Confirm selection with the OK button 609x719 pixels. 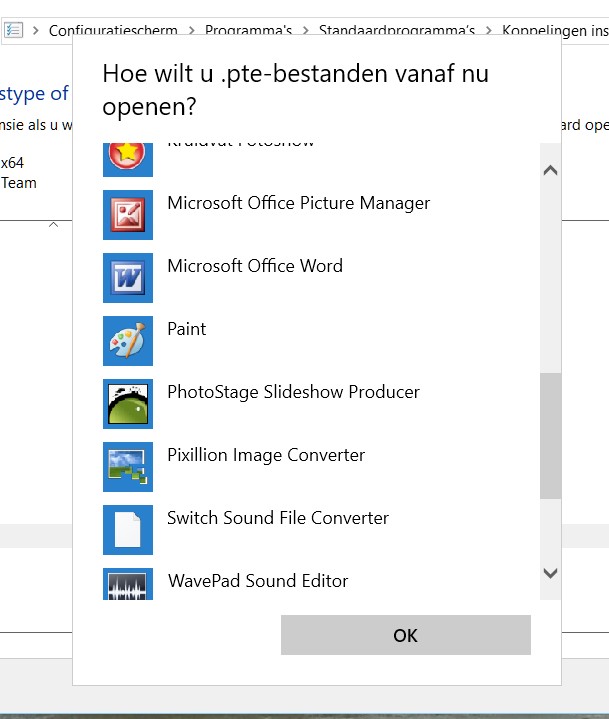pos(406,635)
